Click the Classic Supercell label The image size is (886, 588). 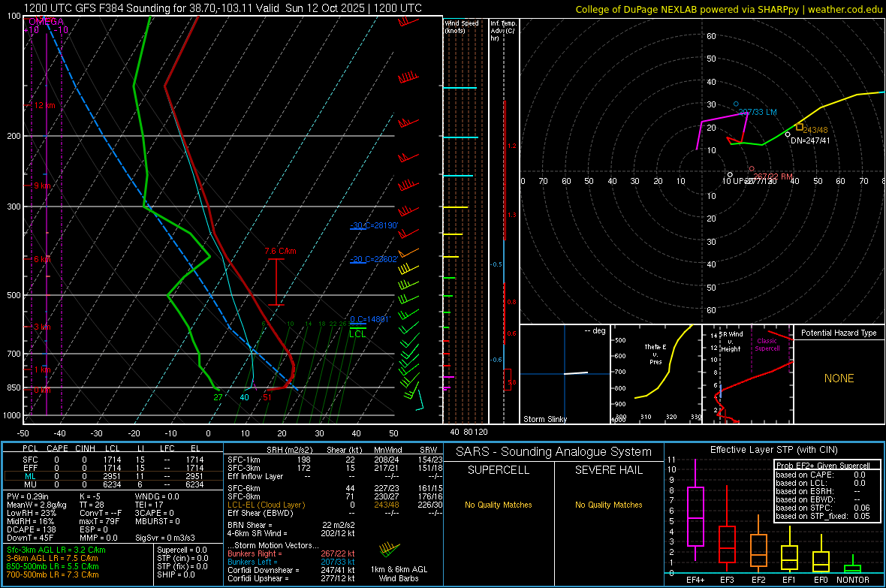[767, 345]
